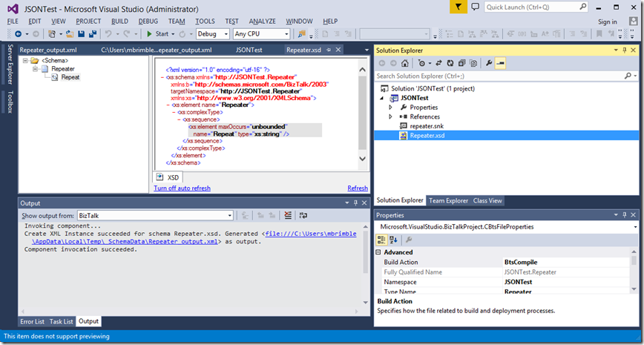
Task: Click the Find in Files toolbar icon
Action: [302, 34]
